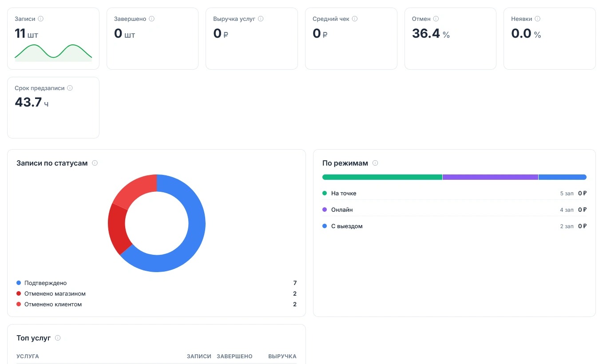Click the green На точке bar segment
The width and height of the screenshot is (603, 364).
[x=382, y=177]
